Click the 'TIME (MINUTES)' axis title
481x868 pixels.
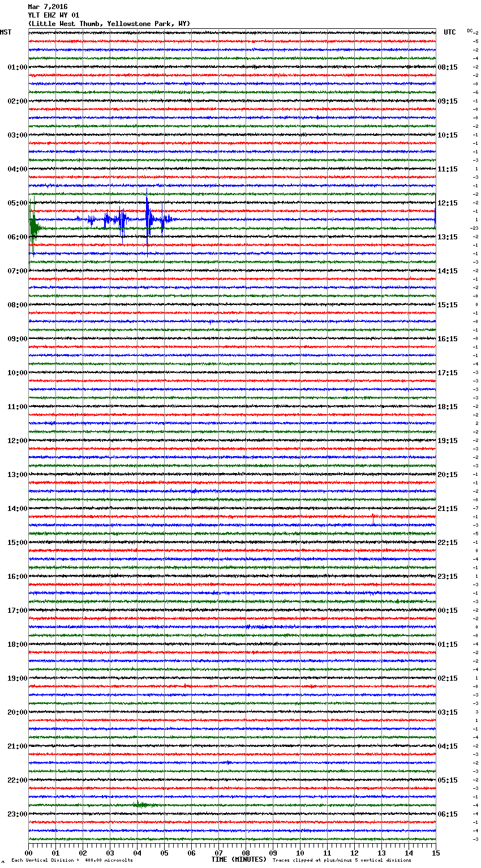pyautogui.click(x=239, y=860)
